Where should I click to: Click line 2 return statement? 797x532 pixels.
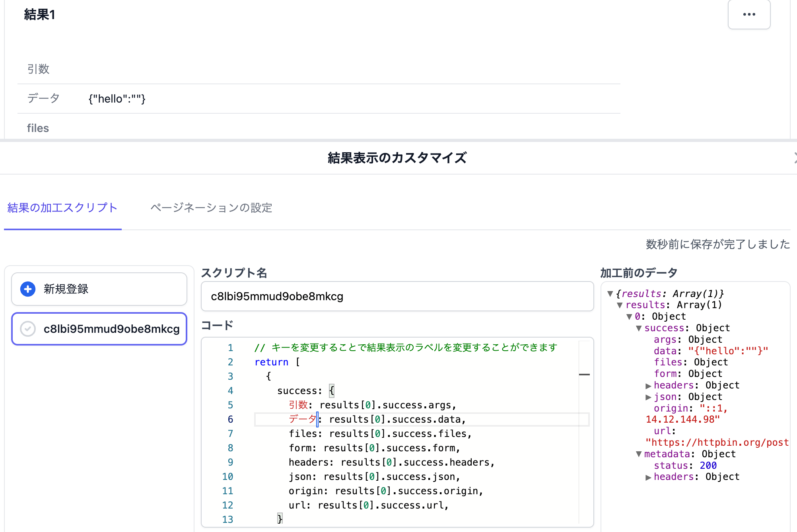tap(277, 362)
